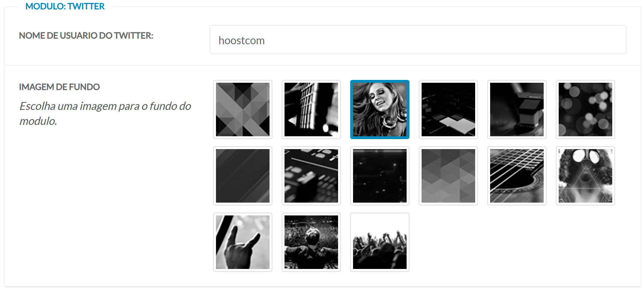Select the geometric X pattern background

tap(243, 110)
